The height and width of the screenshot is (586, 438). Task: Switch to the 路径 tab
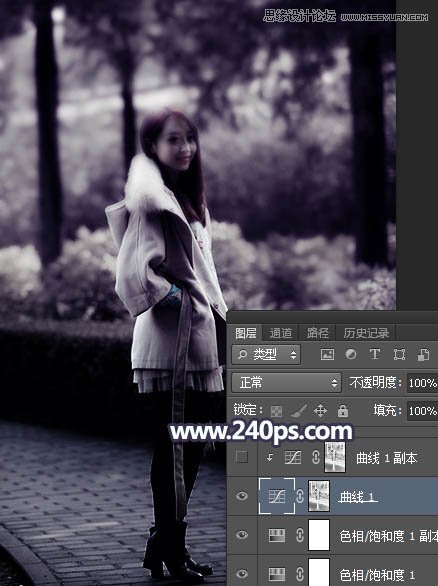point(317,333)
